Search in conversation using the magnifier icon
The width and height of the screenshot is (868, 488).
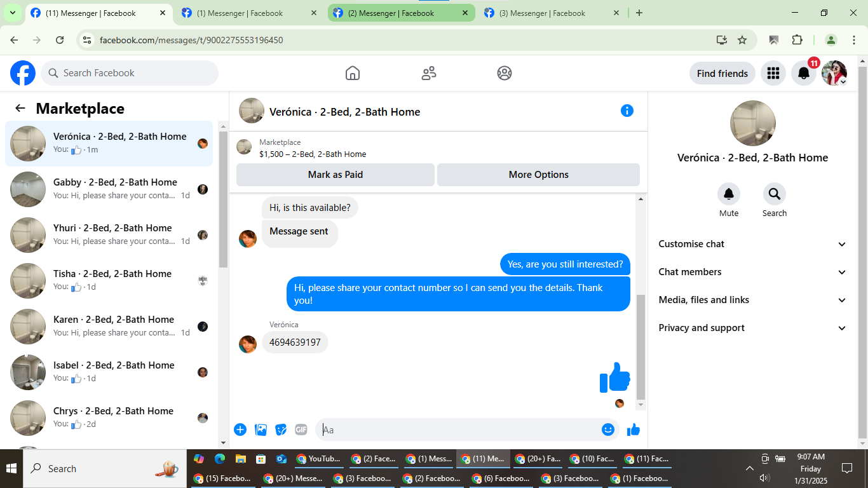(775, 194)
